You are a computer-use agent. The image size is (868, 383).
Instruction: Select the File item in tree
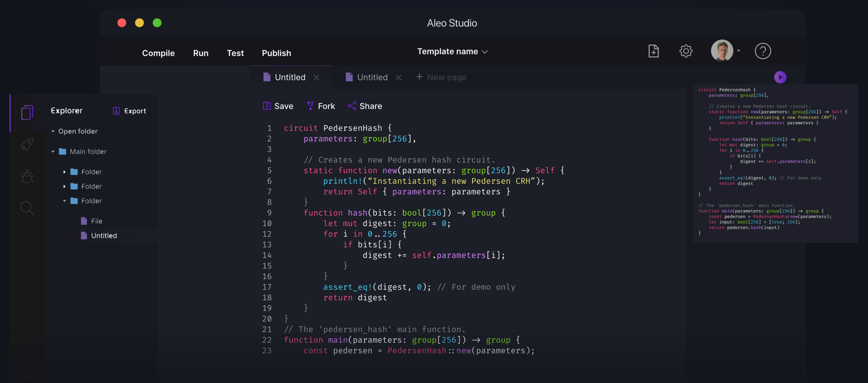(x=96, y=221)
